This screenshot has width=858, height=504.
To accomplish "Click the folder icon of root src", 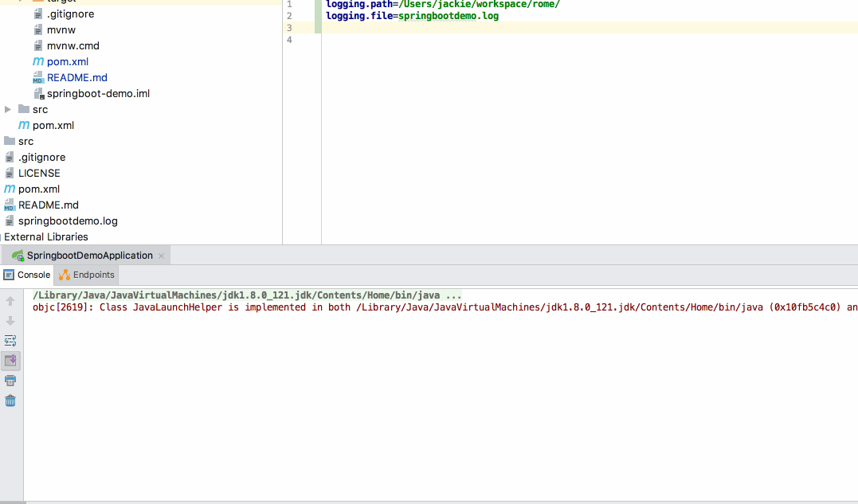I will tap(10, 140).
